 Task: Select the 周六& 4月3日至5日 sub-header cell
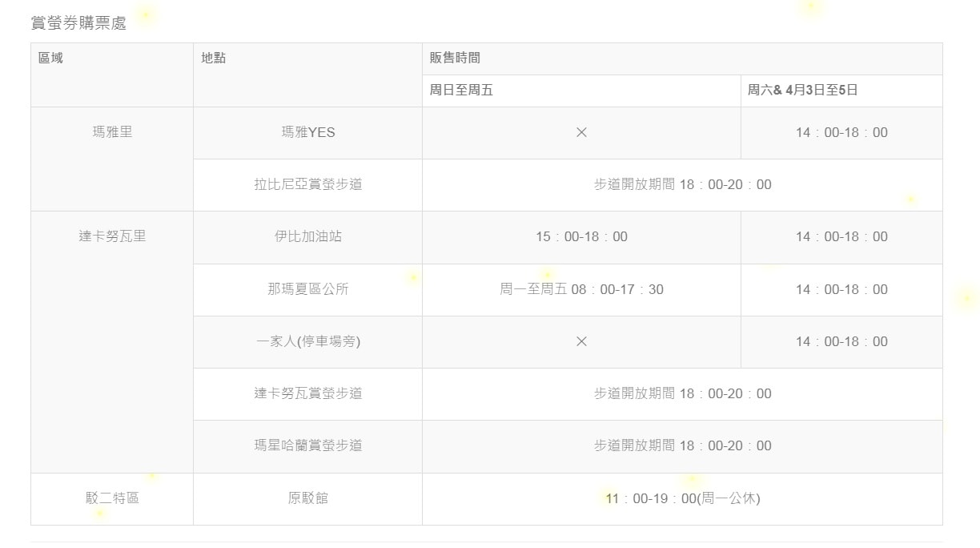802,90
